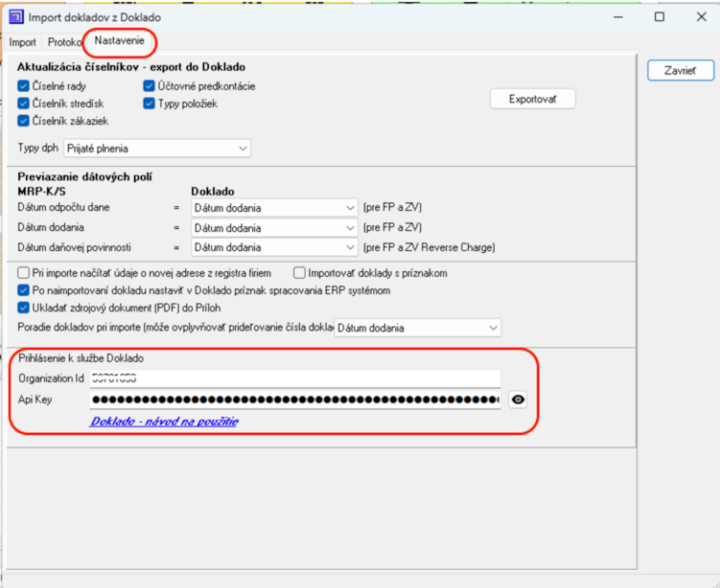Close the window using the X button
This screenshot has width=720, height=588.
(701, 17)
